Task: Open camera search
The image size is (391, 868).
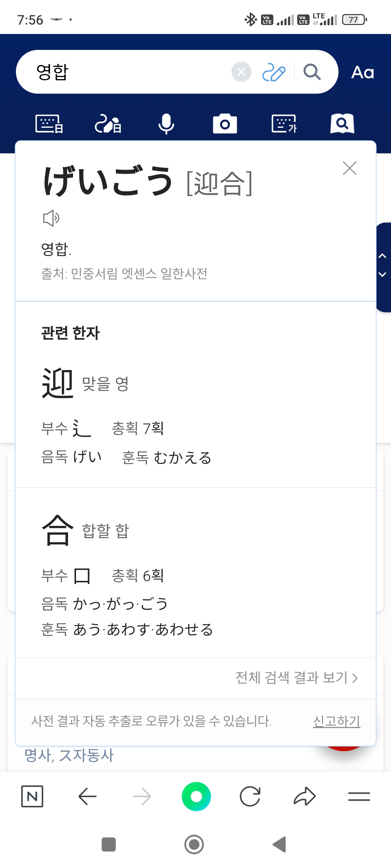Action: coord(225,124)
